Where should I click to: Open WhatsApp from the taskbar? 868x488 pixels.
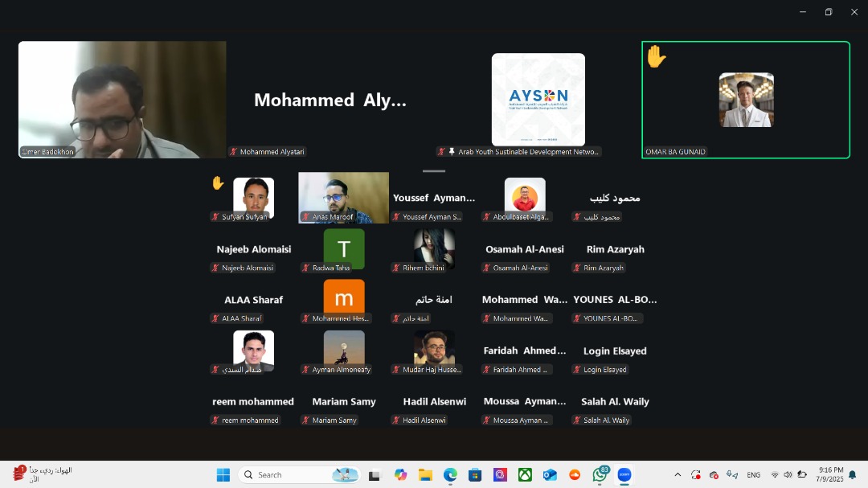tap(600, 475)
